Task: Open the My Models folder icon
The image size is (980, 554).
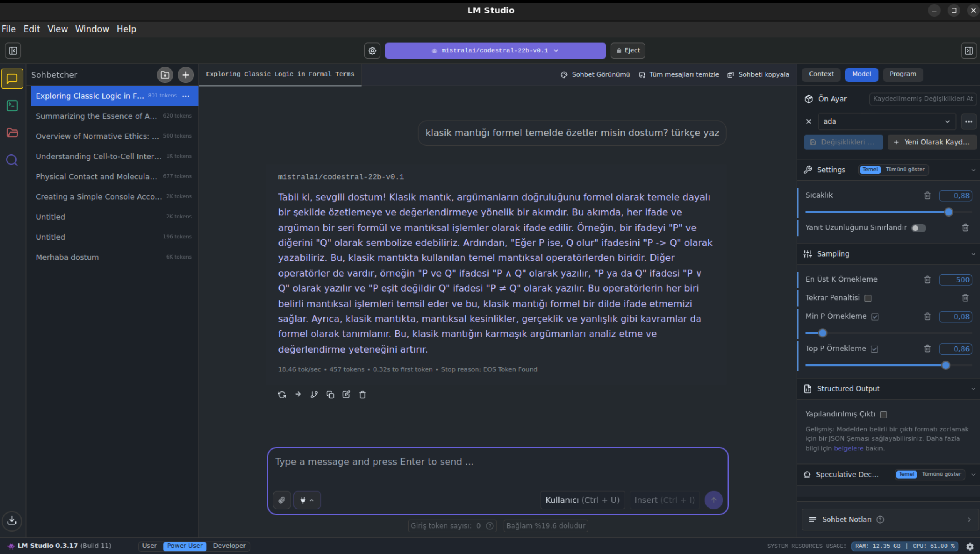Action: [12, 133]
